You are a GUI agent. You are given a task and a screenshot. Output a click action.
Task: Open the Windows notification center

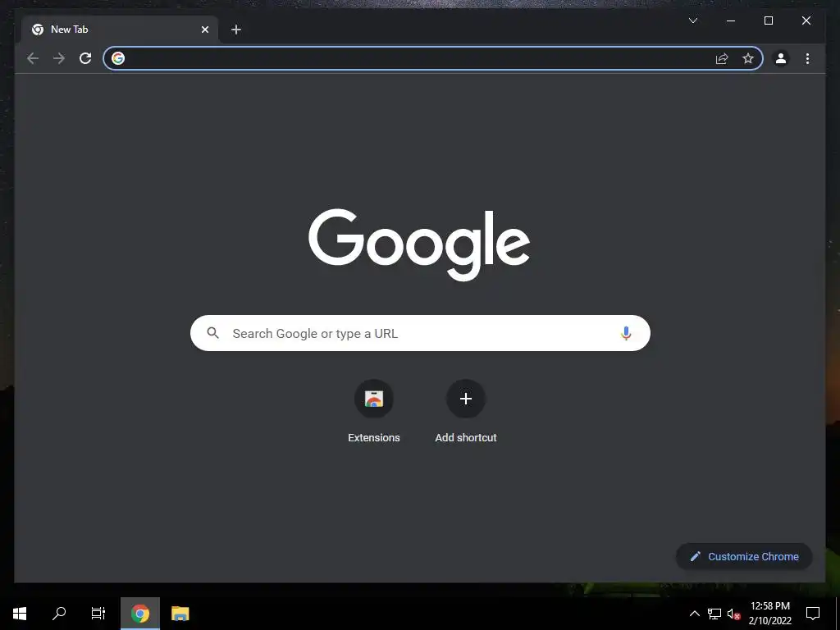[x=813, y=614]
